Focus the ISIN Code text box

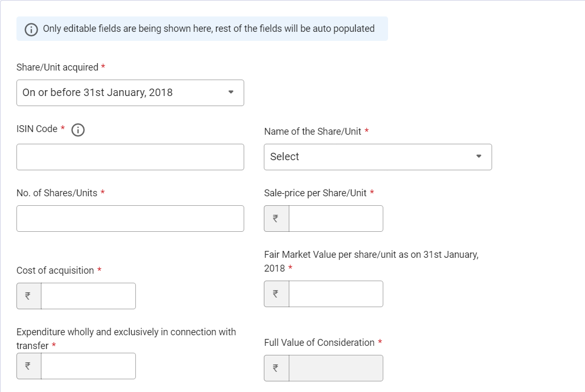coord(130,157)
